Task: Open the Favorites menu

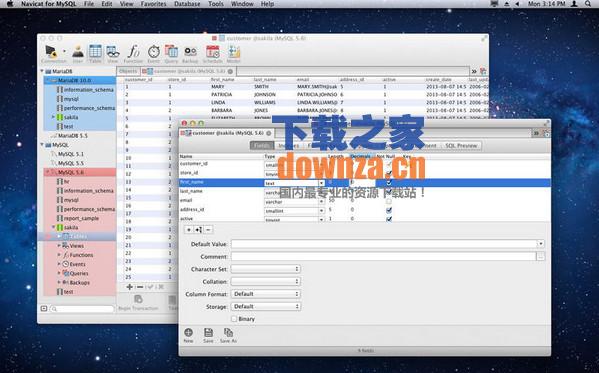Action: tap(154, 4)
